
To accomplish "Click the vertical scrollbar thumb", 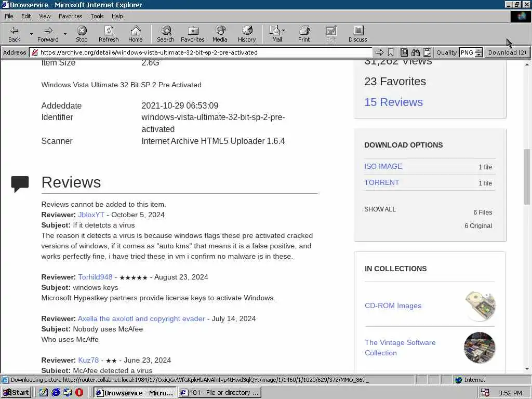I will pyautogui.click(x=527, y=177).
